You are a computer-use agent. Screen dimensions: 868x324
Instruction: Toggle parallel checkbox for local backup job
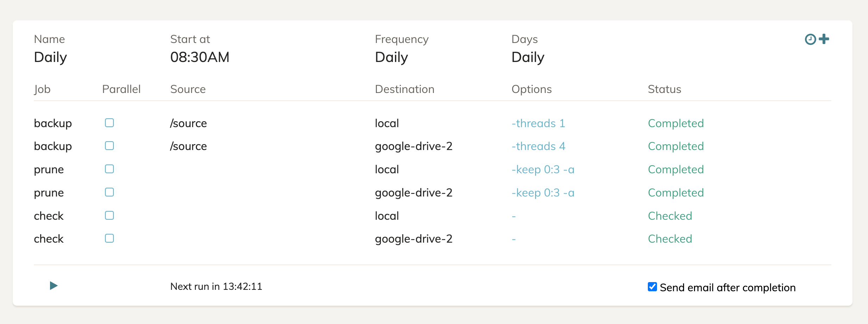[109, 123]
